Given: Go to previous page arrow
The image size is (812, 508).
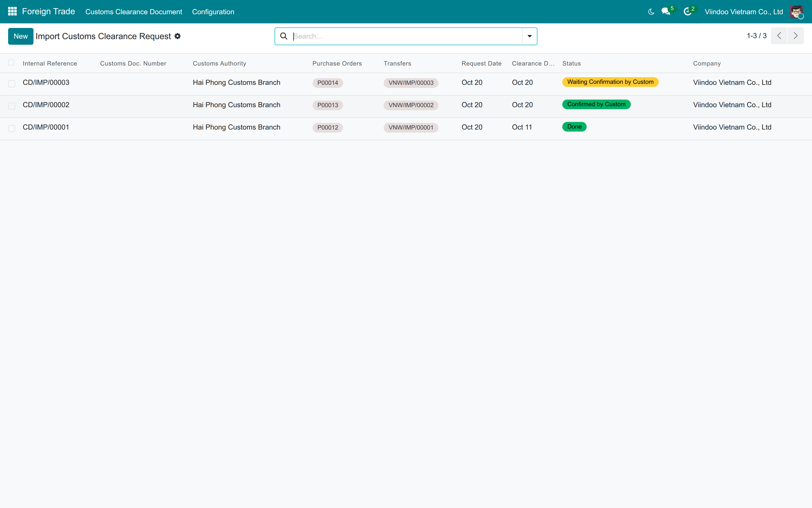Looking at the screenshot, I should click(x=779, y=36).
